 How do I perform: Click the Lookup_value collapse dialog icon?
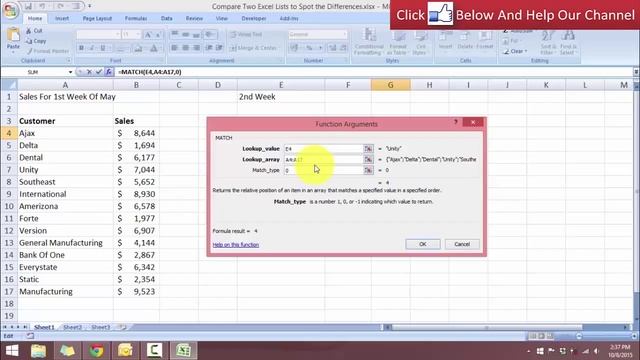[x=368, y=149]
